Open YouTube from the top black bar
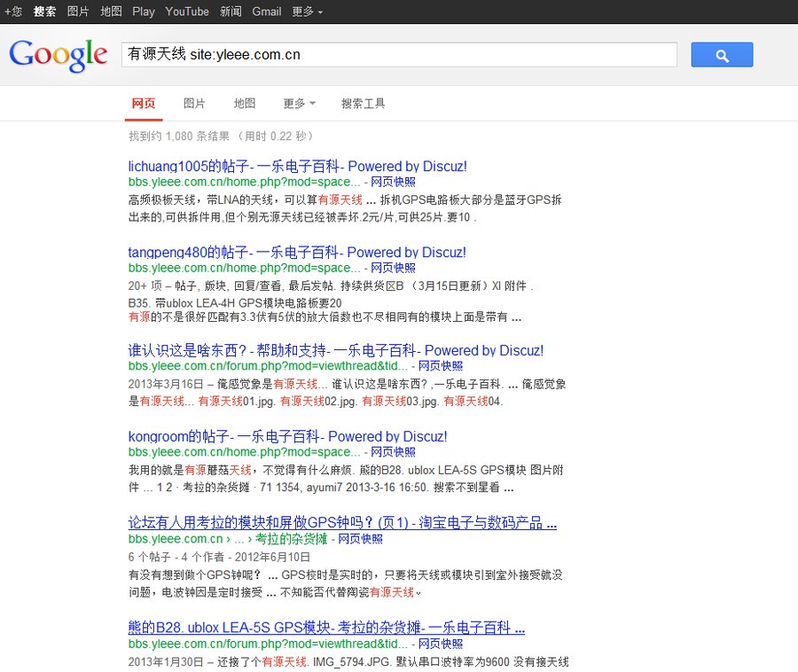798x672 pixels. (x=186, y=12)
